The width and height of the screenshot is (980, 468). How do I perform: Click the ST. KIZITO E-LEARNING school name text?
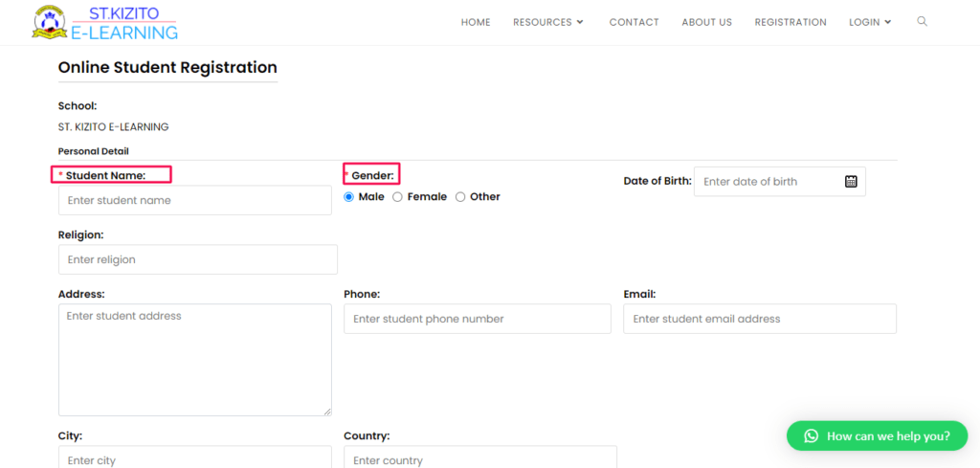point(113,127)
